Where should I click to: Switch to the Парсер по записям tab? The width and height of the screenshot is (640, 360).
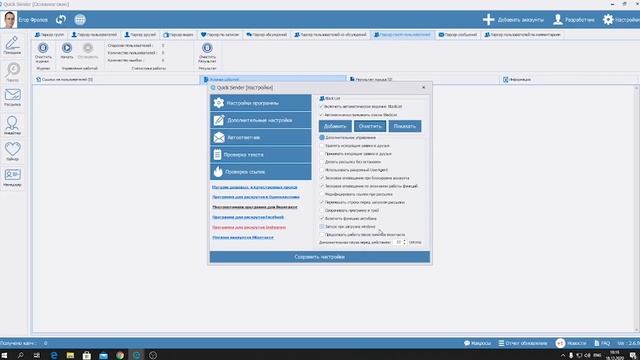point(220,35)
